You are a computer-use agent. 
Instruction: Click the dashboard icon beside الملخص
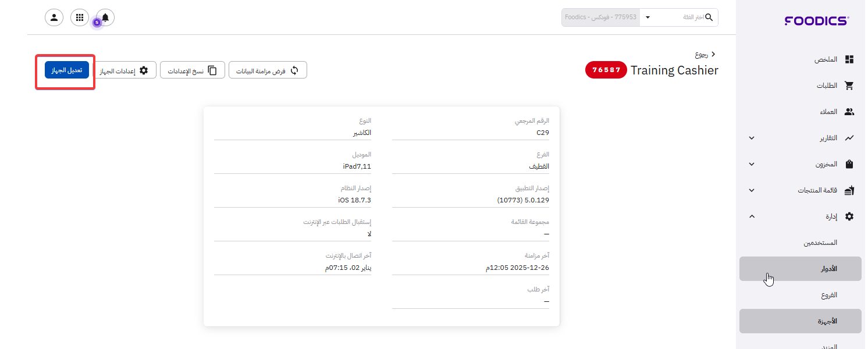point(849,59)
